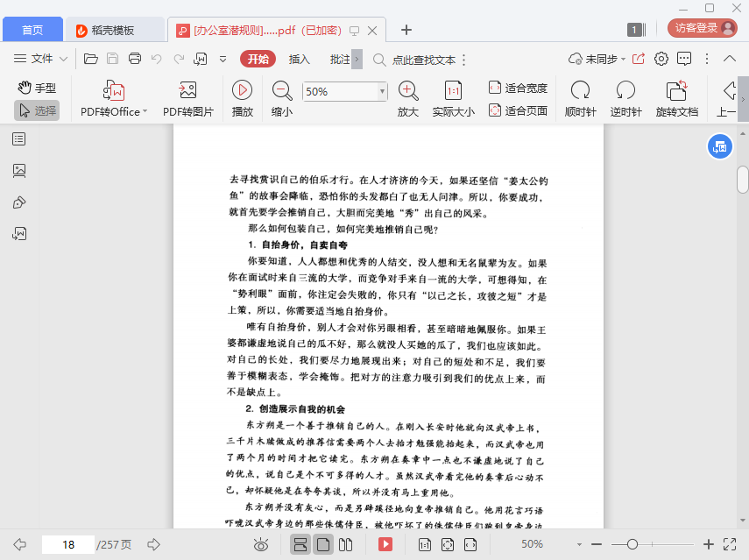Screen dimensions: 749x560
Task: Choose 适合页面 fit page option
Action: [519, 110]
